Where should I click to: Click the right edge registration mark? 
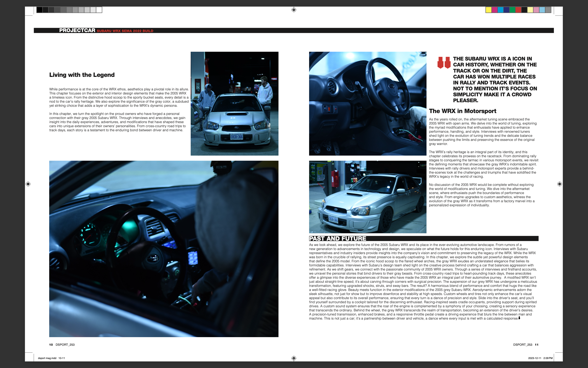559,184
